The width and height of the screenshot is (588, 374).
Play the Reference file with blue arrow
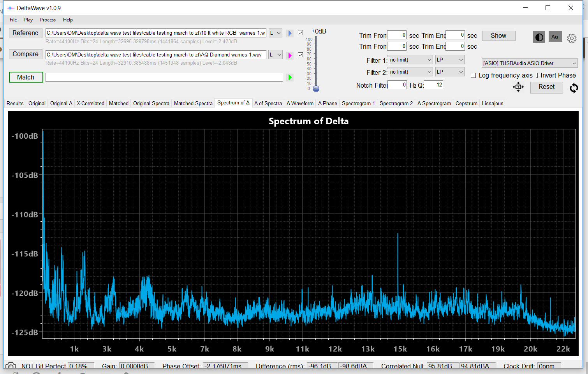290,33
